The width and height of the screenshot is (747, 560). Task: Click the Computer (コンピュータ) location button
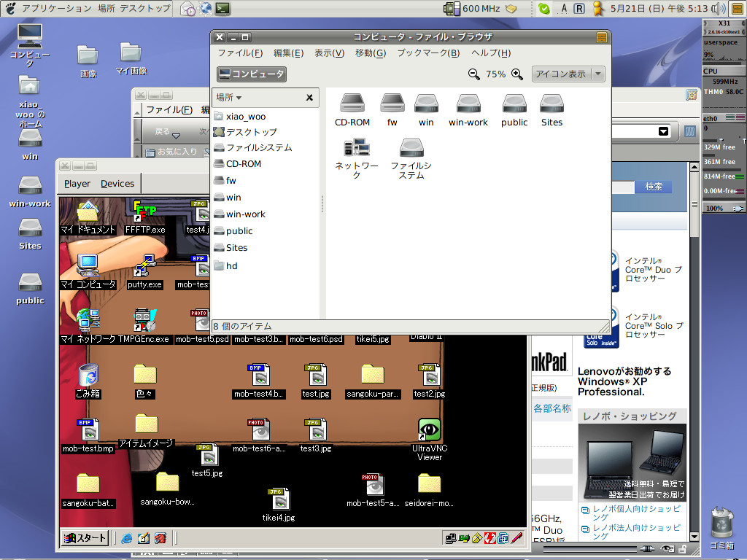point(252,74)
